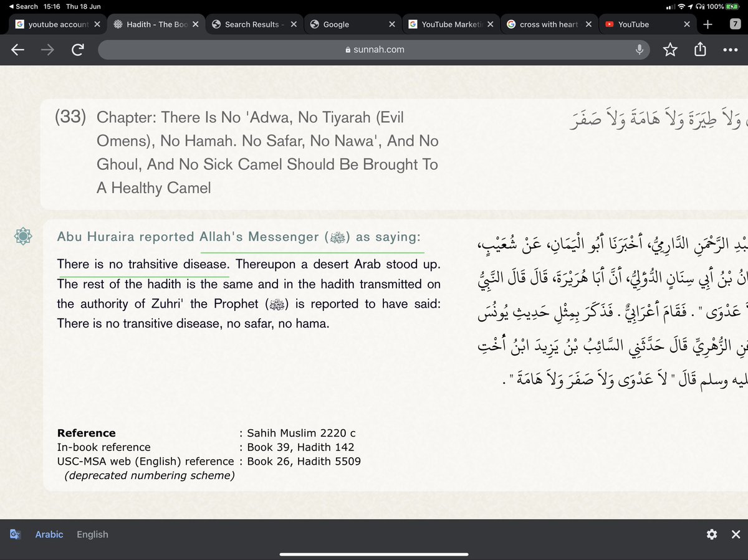Viewport: 748px width, 560px height.
Task: Bookmark page with the star icon
Action: [x=670, y=49]
